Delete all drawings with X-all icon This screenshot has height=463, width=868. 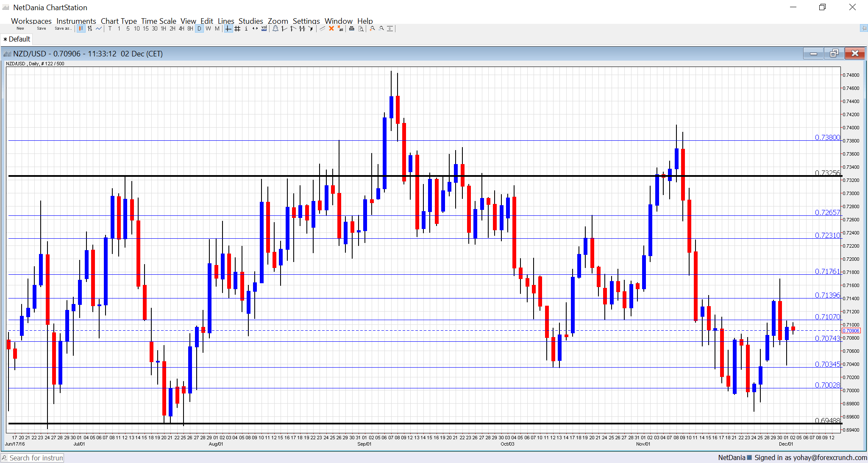coord(340,29)
